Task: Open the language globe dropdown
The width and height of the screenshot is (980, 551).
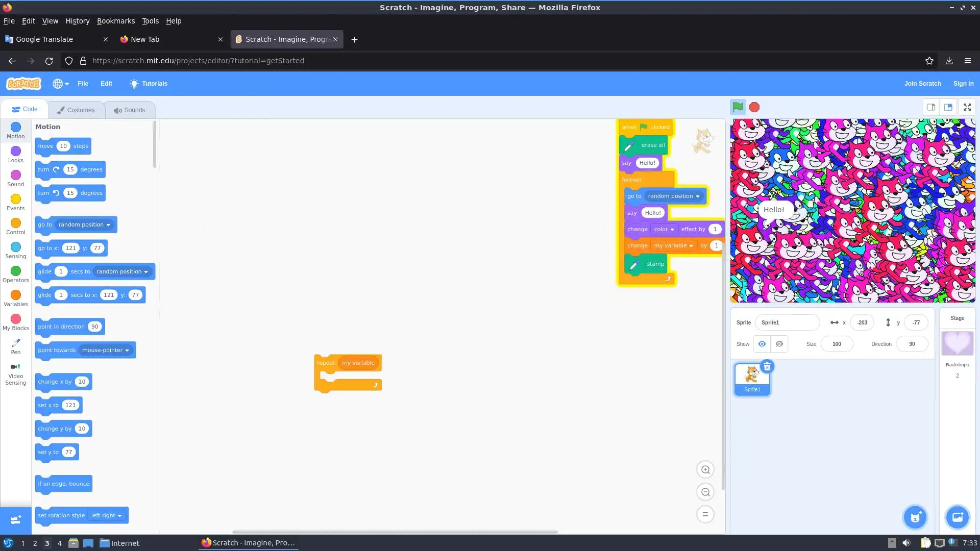Action: (x=60, y=84)
